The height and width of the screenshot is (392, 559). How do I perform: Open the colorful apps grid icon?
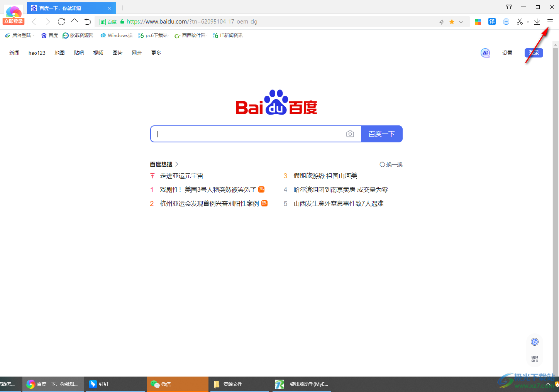(x=478, y=22)
